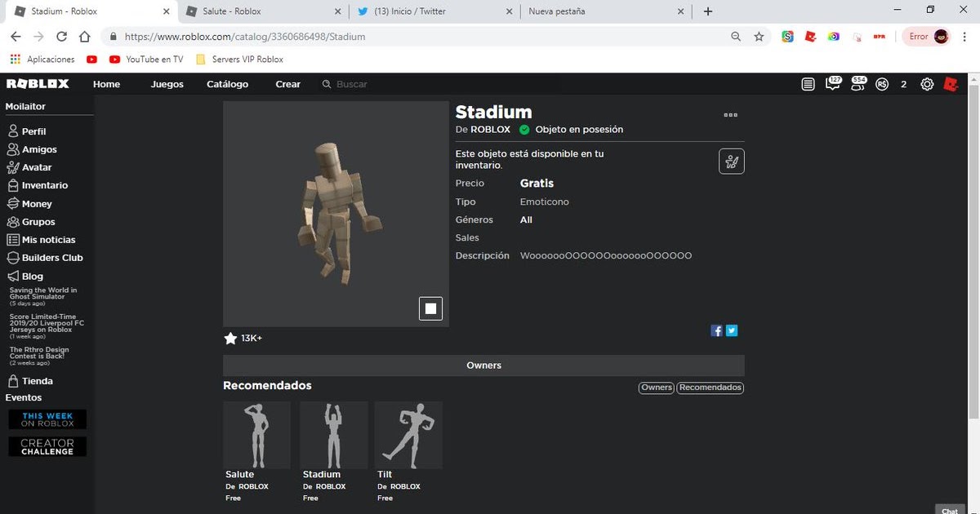Open the news feed list icon

pos(808,84)
